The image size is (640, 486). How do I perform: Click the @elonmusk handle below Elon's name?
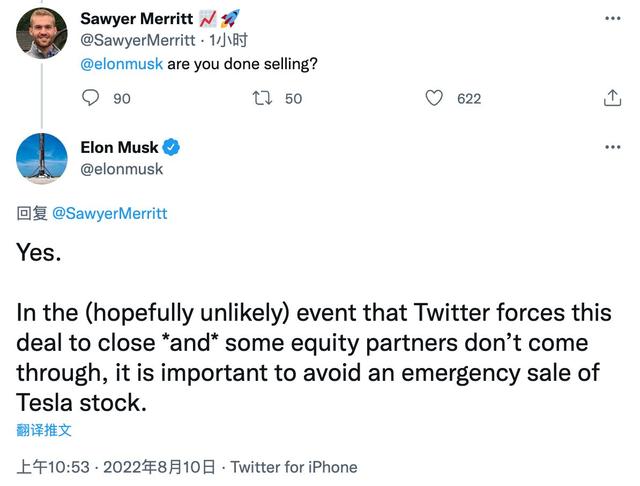(120, 169)
